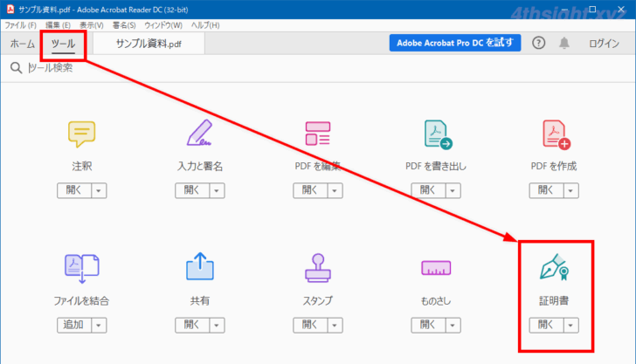Expand the スタンプ dropdown arrow

tap(335, 325)
